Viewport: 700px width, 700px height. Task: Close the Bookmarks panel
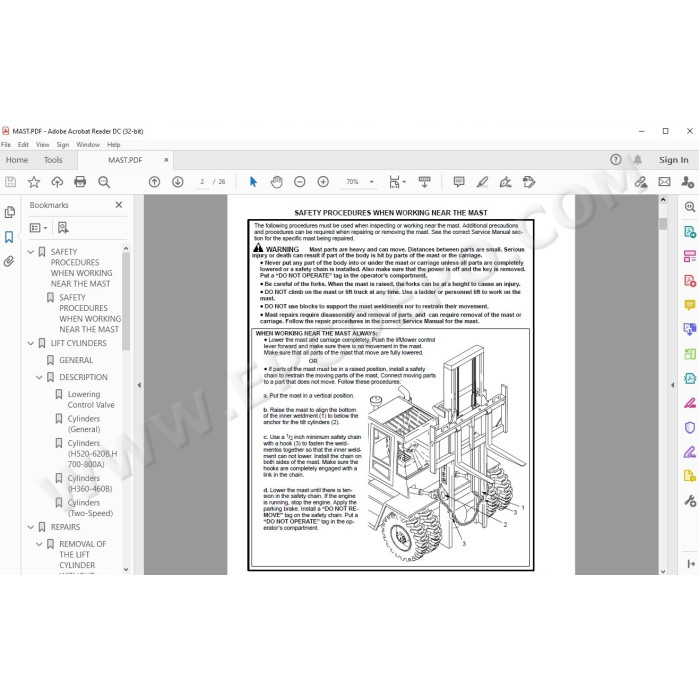119,205
